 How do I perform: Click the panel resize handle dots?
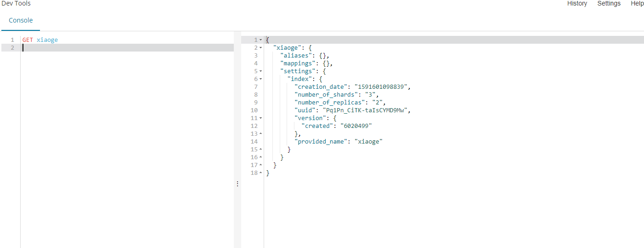click(x=237, y=184)
